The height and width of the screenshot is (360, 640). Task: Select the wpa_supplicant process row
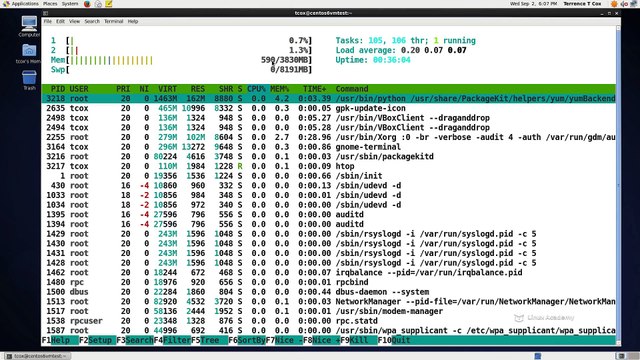(x=329, y=331)
